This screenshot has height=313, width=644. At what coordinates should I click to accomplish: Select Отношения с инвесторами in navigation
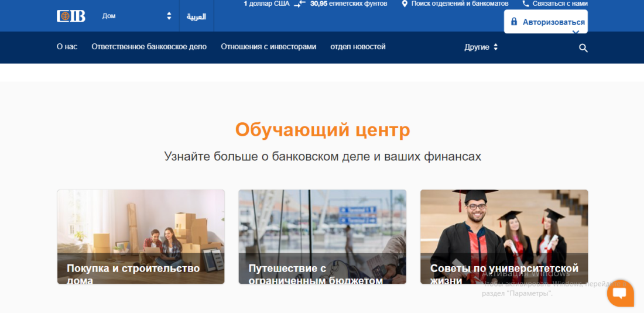point(268,47)
